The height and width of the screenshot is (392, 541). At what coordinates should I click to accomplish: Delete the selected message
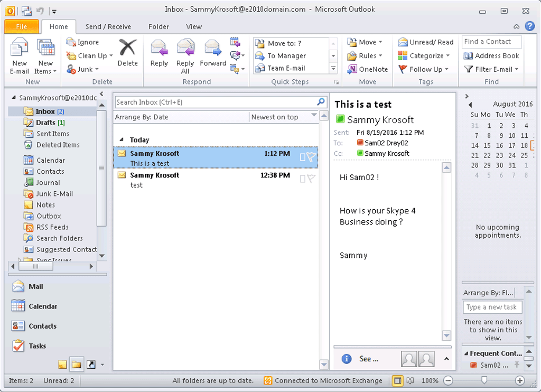click(x=127, y=53)
